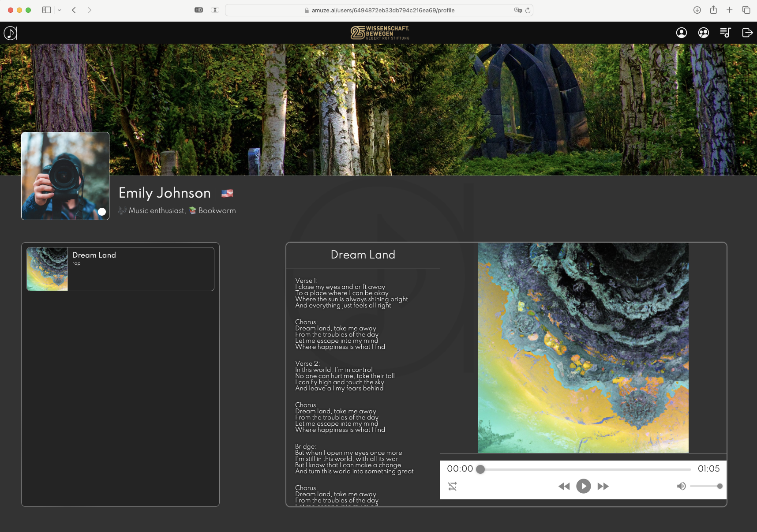Image resolution: width=757 pixels, height=532 pixels.
Task: Click the Wissenschaft Bewegen sponsor logo
Action: [x=380, y=33]
